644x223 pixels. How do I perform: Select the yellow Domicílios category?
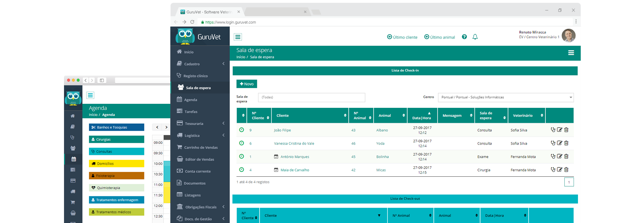116,163
